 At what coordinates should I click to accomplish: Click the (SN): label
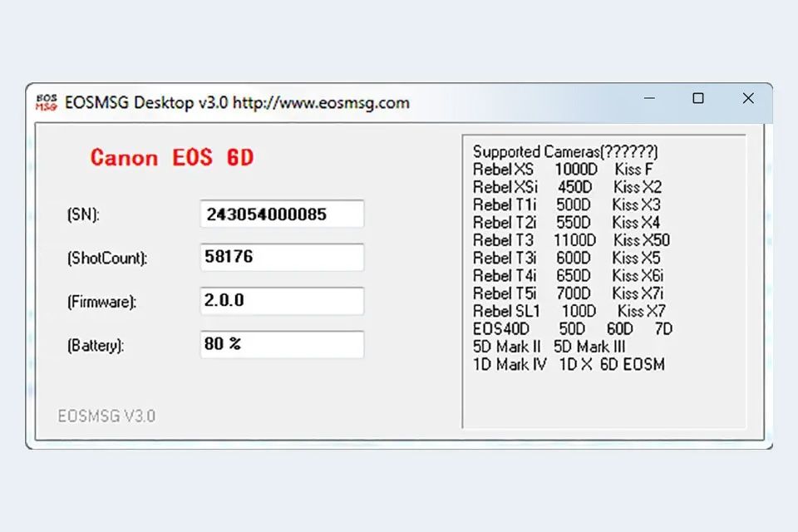[x=83, y=214]
